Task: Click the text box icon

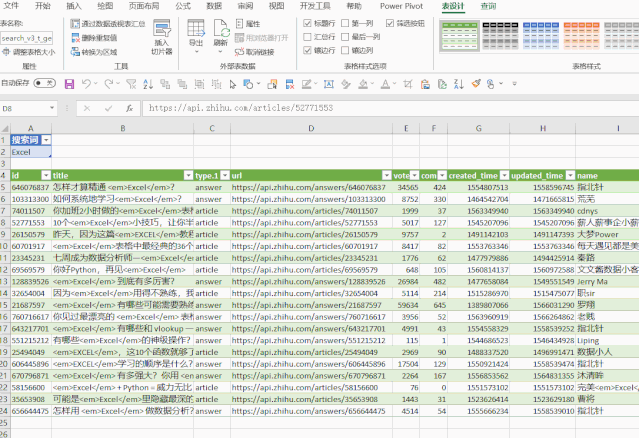Action: click(x=328, y=84)
